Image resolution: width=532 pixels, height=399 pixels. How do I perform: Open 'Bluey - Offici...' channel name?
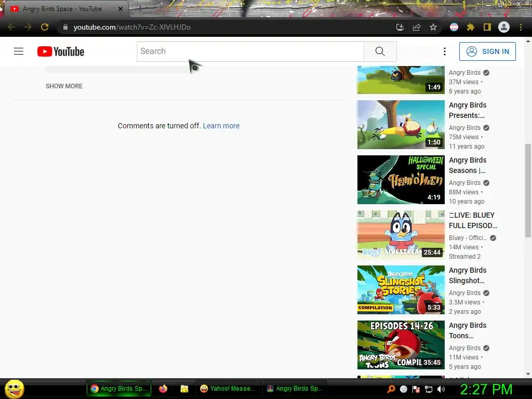pos(468,238)
